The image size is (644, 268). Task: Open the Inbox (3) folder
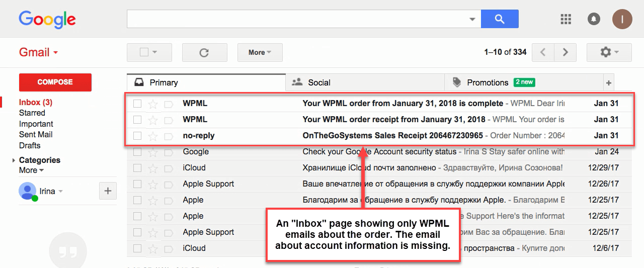coord(36,102)
